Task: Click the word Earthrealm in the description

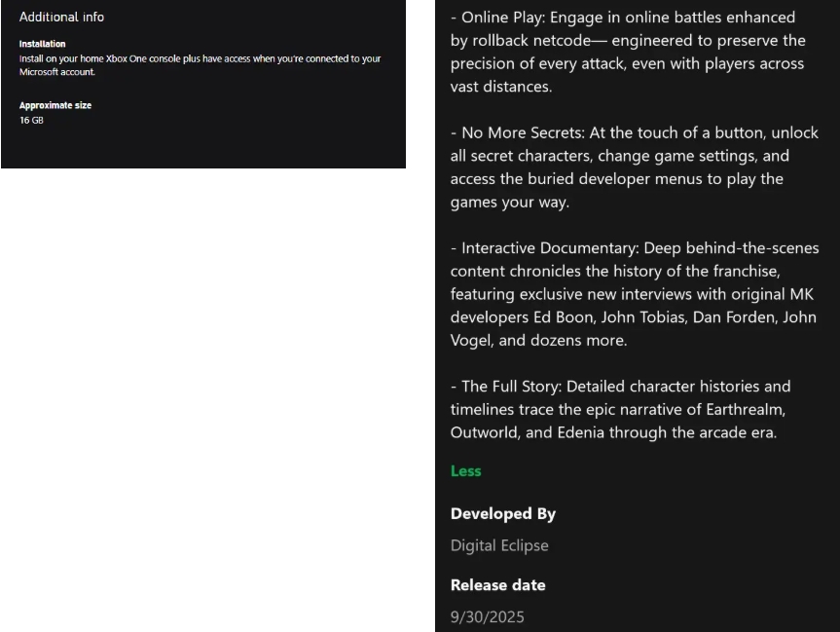Action: 745,409
